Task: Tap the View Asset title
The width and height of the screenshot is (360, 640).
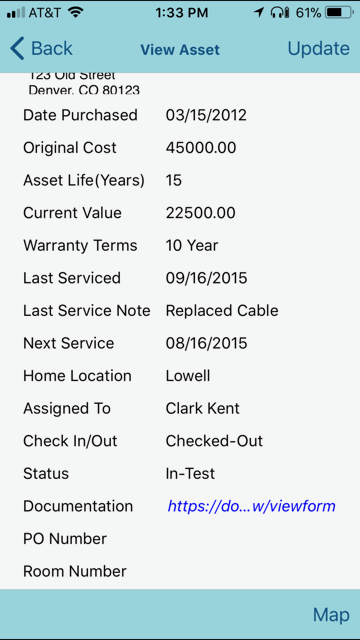Action: (180, 50)
